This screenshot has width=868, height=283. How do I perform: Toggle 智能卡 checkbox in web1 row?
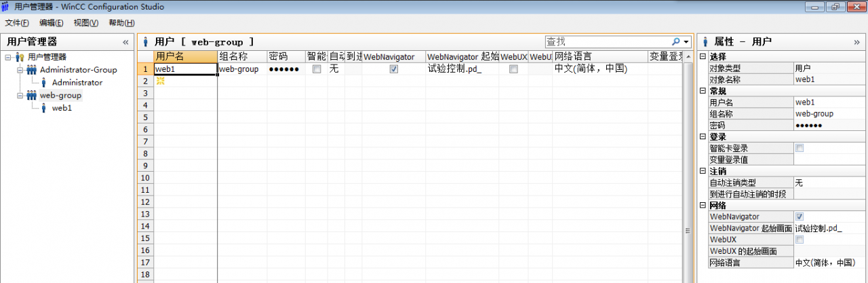[x=316, y=69]
